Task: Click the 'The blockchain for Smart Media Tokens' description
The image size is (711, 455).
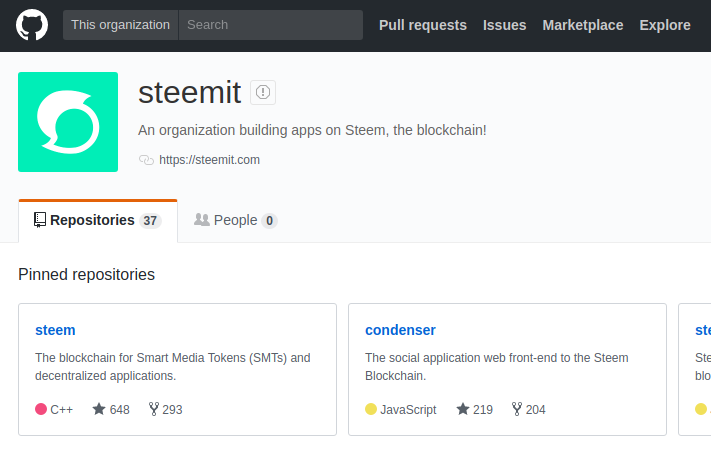Action: 173,367
